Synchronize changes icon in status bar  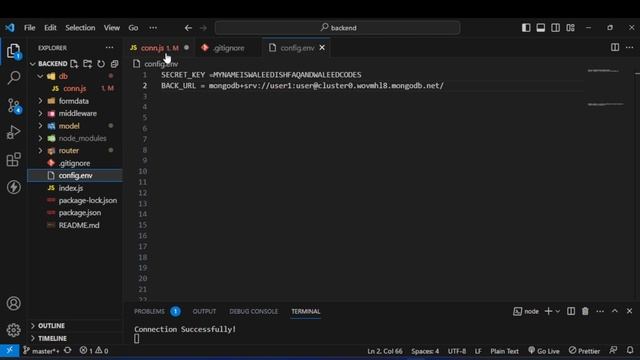coord(68,351)
